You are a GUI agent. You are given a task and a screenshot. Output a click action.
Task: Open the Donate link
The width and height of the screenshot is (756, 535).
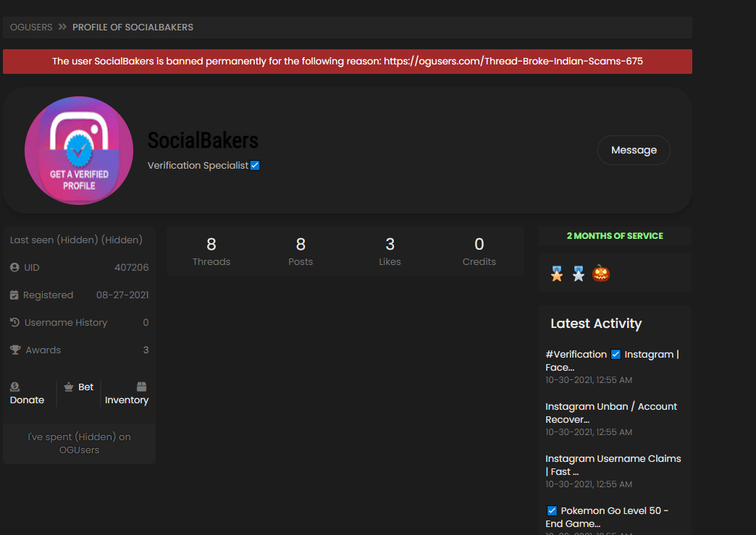tap(27, 400)
